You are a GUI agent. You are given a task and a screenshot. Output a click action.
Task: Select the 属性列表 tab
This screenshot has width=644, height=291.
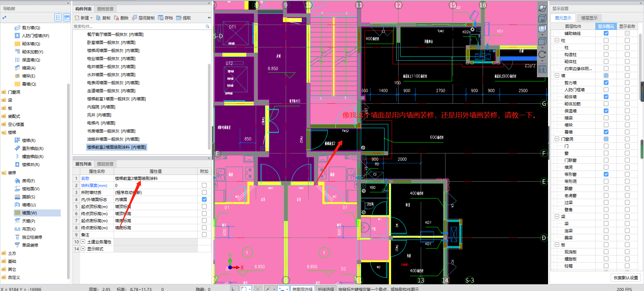pyautogui.click(x=84, y=164)
